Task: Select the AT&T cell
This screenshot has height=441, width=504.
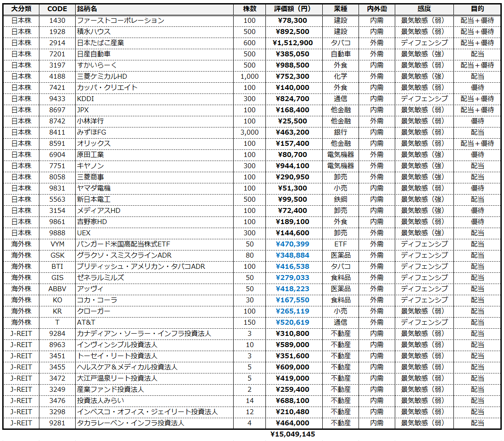Action: coord(154,322)
